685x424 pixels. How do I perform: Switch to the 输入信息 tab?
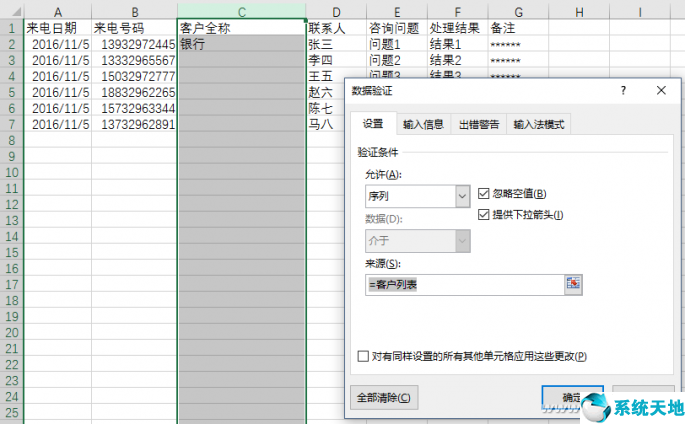[x=423, y=124]
